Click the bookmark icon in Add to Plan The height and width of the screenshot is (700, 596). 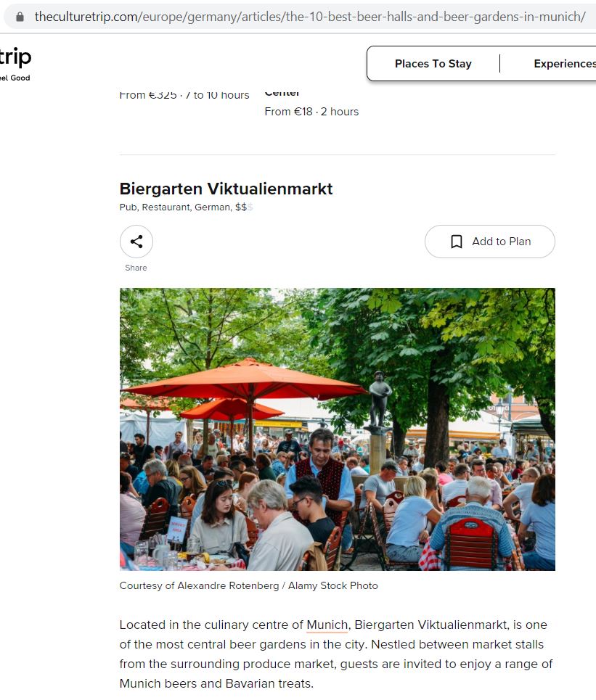(456, 242)
